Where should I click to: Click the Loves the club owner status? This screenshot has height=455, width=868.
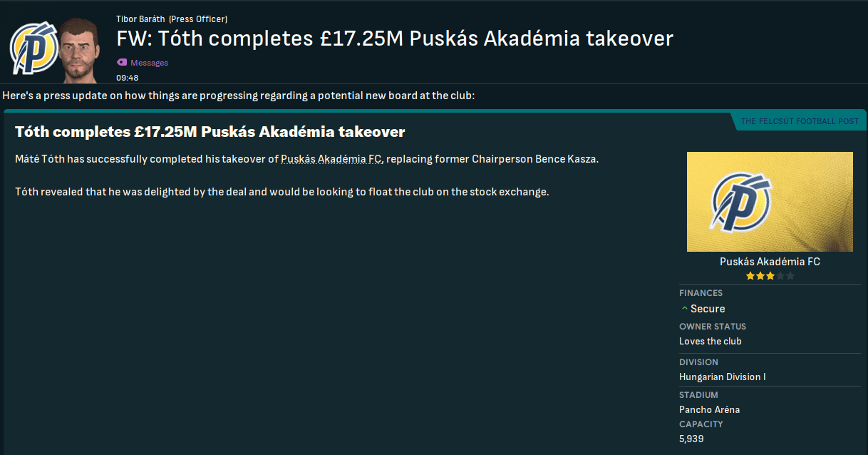click(711, 341)
